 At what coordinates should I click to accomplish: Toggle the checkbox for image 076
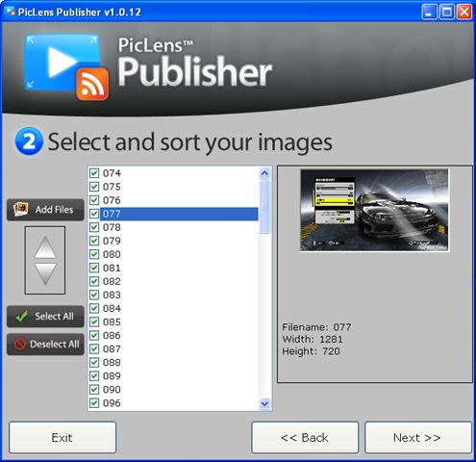click(x=94, y=200)
